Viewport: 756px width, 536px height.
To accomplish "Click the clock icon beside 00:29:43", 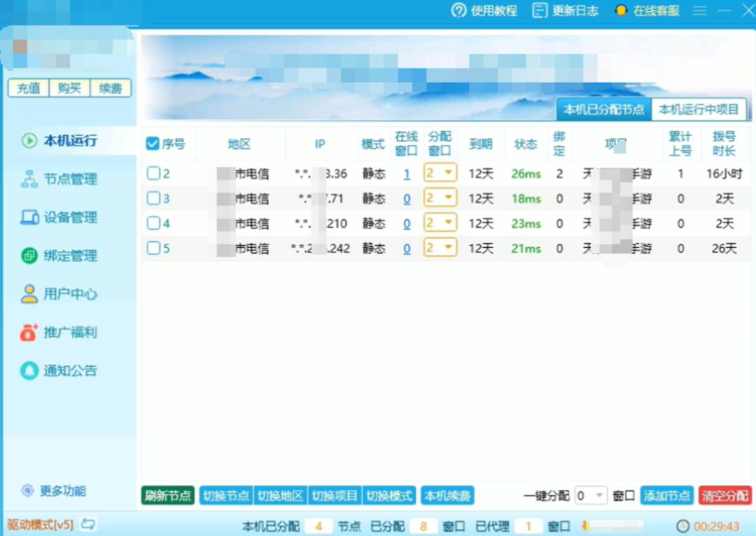I will (x=682, y=526).
